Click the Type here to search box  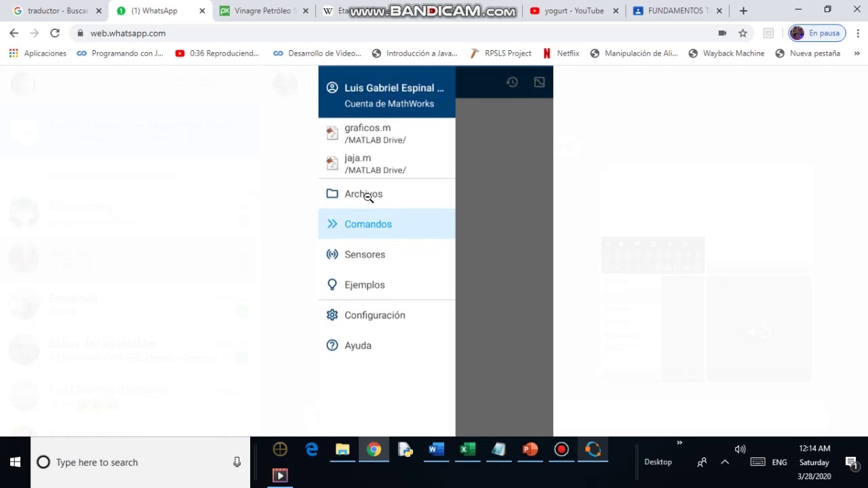[x=140, y=462]
